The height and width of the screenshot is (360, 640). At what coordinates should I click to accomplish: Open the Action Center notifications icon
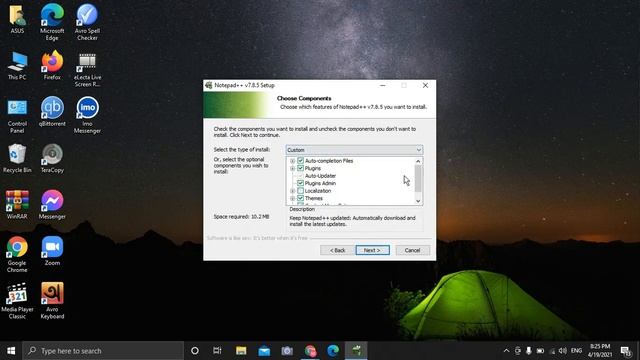[626, 351]
